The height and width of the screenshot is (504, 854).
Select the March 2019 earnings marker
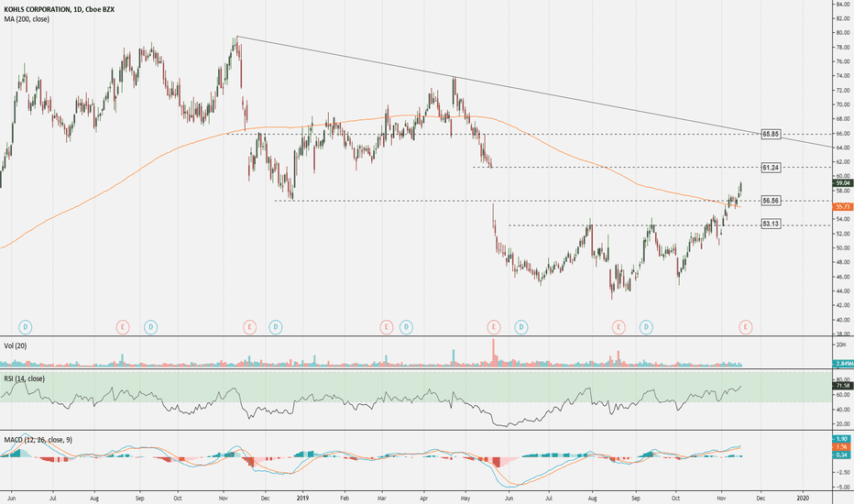point(386,327)
